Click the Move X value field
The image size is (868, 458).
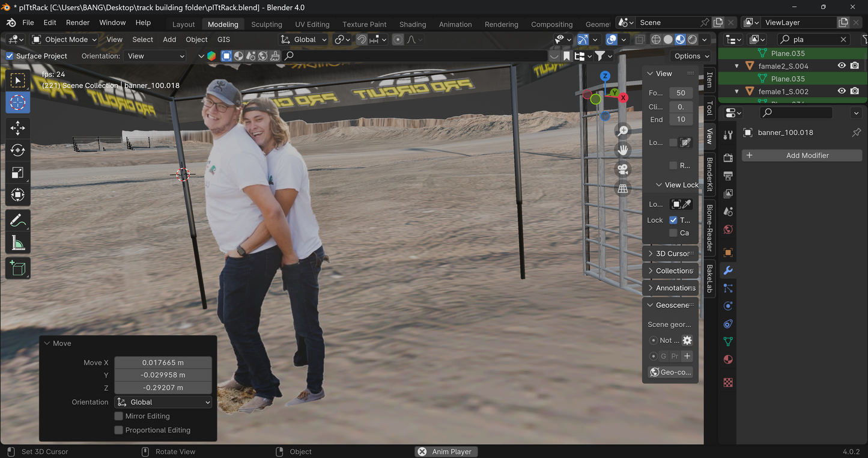(163, 362)
